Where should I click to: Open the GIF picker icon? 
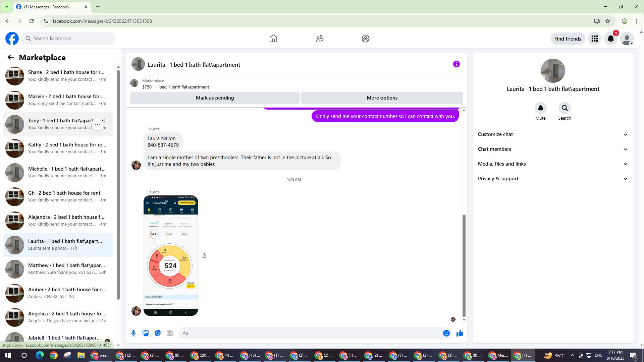tap(170, 333)
